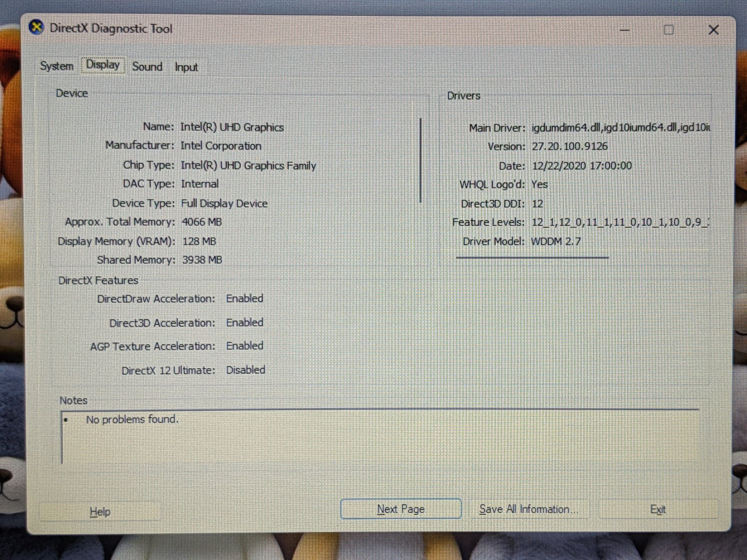Image resolution: width=747 pixels, height=560 pixels.
Task: Click the Display Memory 128 MB value
Action: (x=199, y=241)
